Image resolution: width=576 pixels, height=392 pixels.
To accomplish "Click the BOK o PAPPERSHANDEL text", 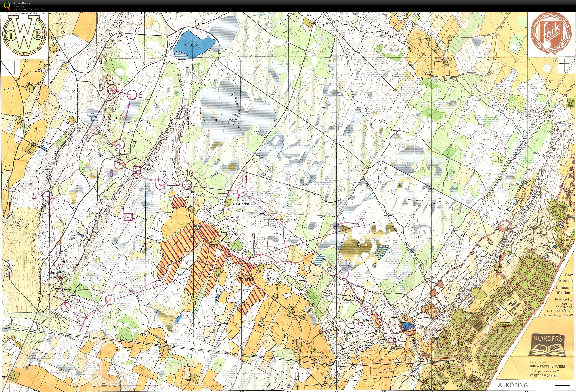I will tap(548, 366).
